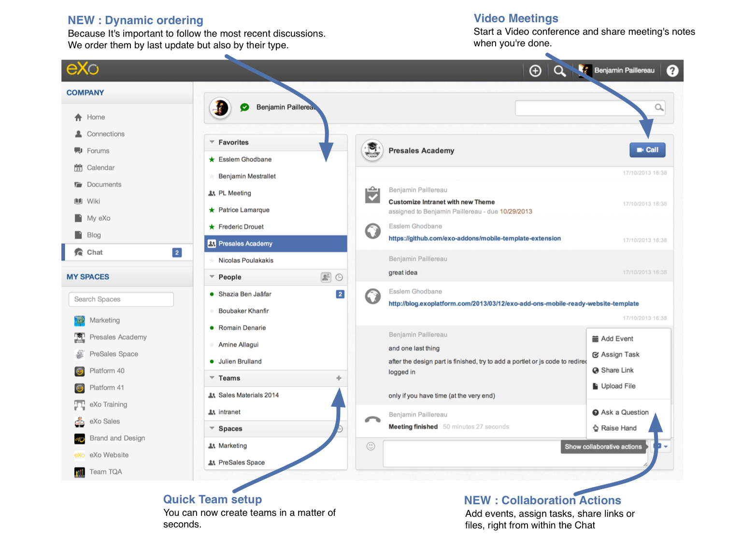Toggle favorite star for Esslem Ghodbane
This screenshot has width=756, height=540.
[x=212, y=159]
